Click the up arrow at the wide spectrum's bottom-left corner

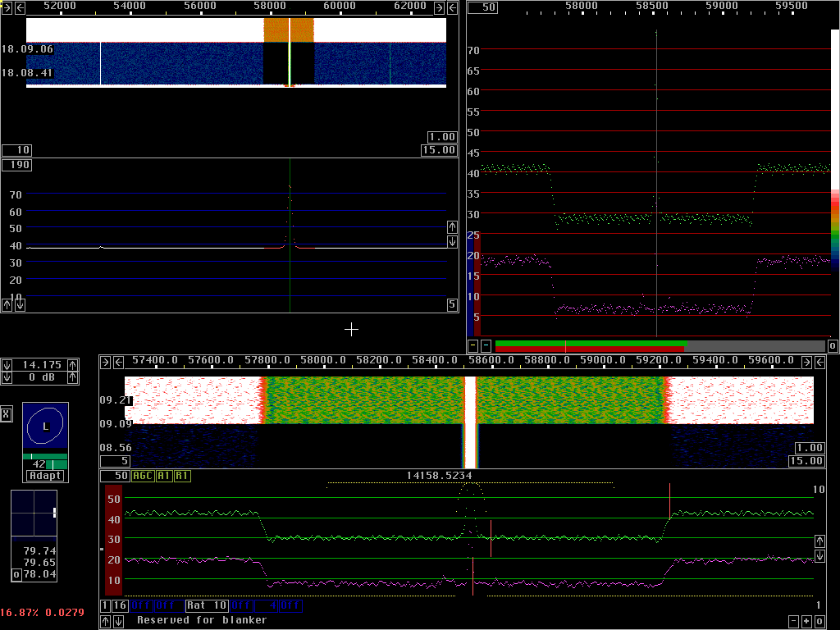pyautogui.click(x=7, y=305)
